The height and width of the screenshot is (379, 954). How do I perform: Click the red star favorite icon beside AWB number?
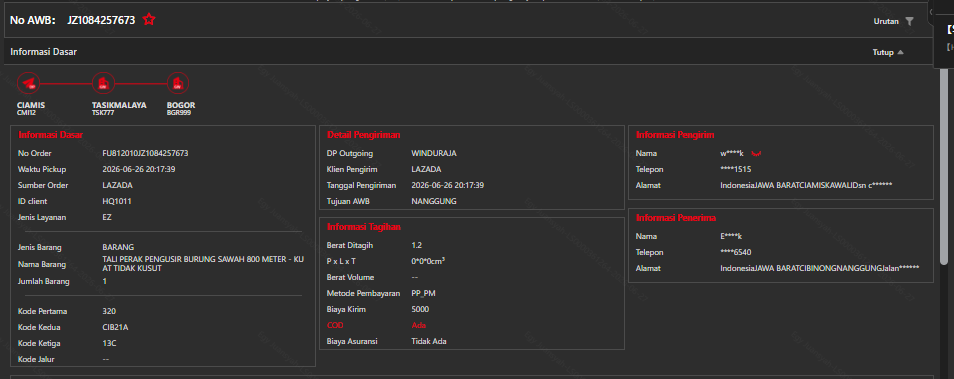[x=149, y=19]
